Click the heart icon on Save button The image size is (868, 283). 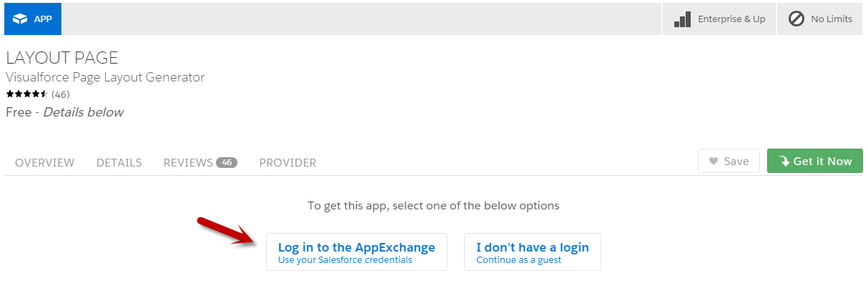pyautogui.click(x=713, y=162)
